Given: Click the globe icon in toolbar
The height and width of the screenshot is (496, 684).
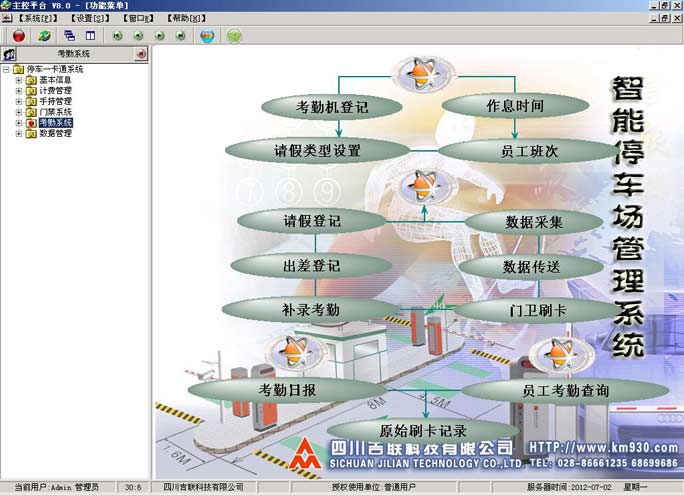Looking at the screenshot, I should (207, 36).
